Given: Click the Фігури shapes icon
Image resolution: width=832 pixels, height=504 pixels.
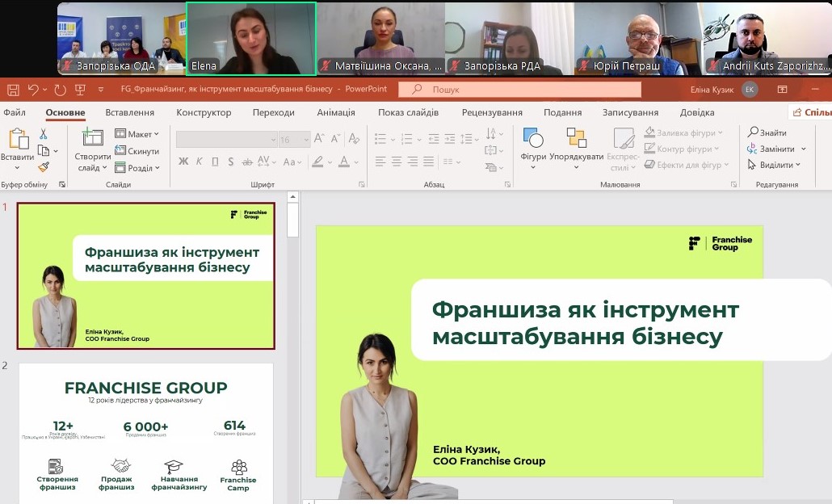Looking at the screenshot, I should click(533, 146).
